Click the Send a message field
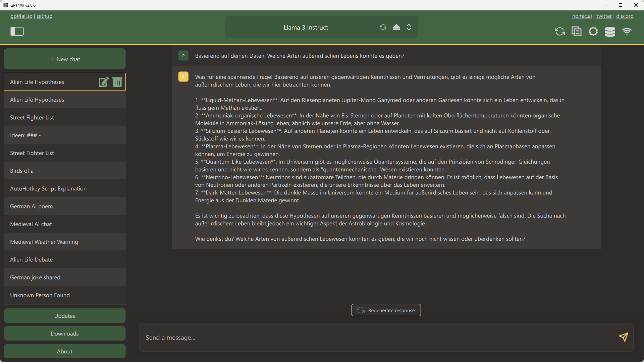Viewport: 644px width, 362px height. 376,338
